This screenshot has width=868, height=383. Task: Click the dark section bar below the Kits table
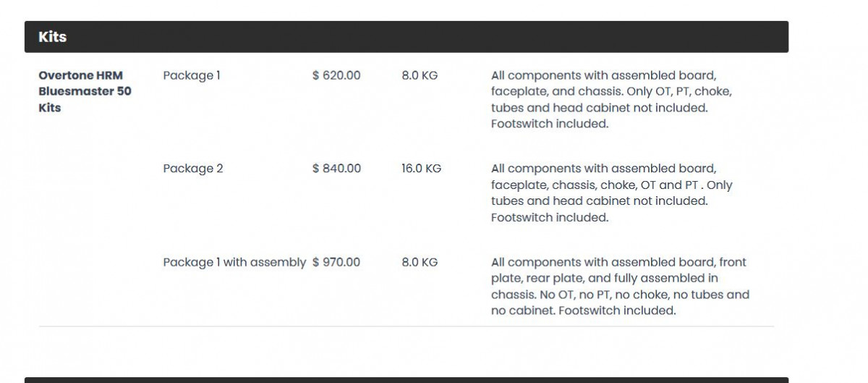[x=406, y=379]
